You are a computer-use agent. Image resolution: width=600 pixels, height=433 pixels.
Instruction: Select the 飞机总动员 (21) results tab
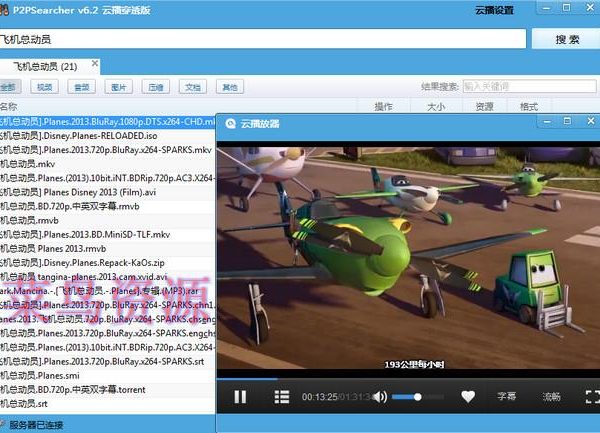[x=45, y=67]
